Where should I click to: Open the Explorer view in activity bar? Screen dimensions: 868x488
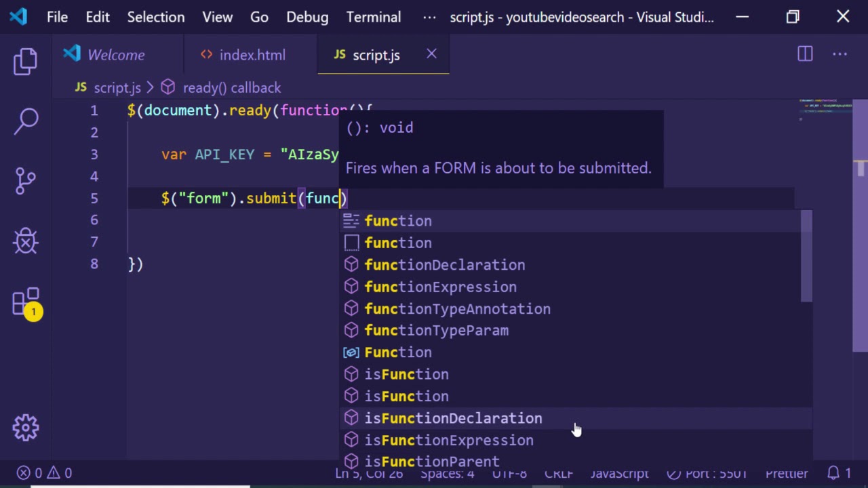pyautogui.click(x=26, y=62)
